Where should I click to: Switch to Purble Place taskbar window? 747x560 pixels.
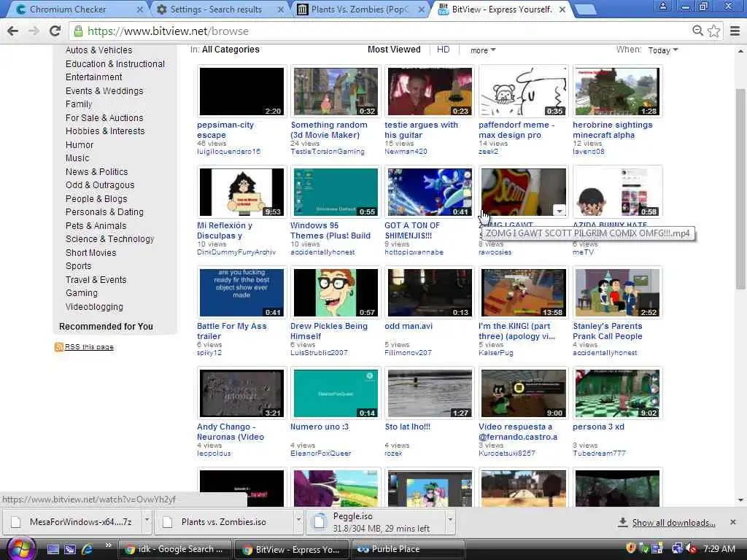click(x=407, y=549)
